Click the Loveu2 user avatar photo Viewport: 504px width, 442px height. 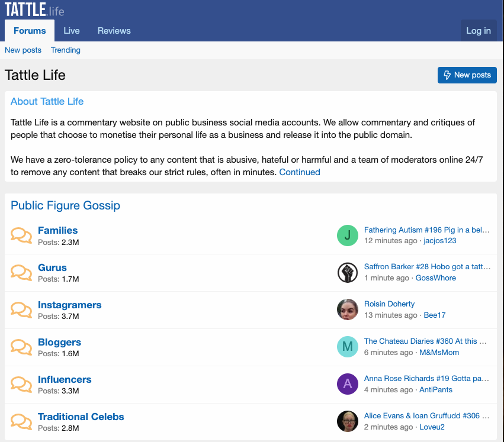(x=348, y=421)
